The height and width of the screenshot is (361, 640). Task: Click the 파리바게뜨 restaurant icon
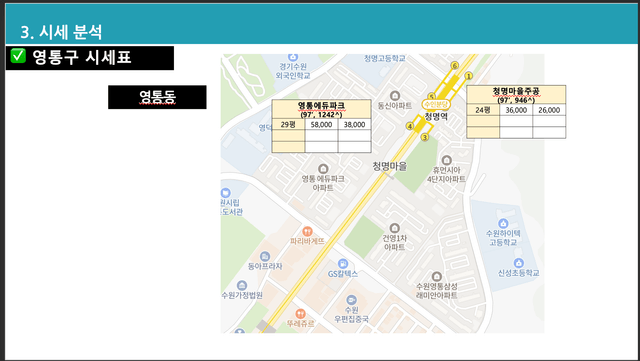[x=307, y=232]
